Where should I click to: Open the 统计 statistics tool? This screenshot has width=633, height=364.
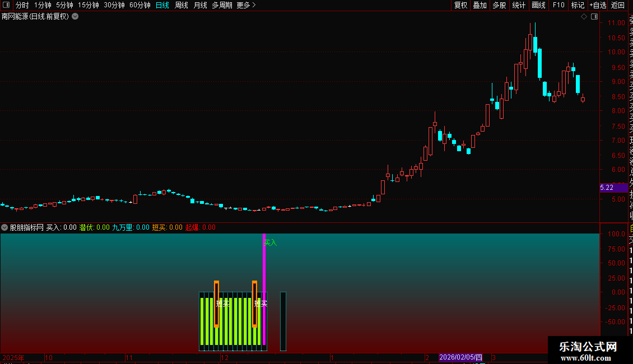pyautogui.click(x=519, y=5)
